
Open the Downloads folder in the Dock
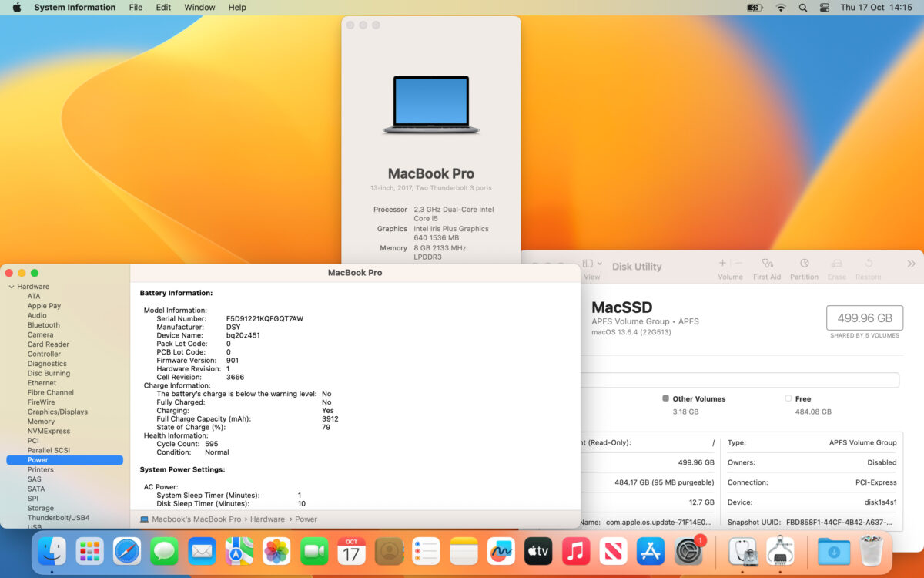[x=834, y=551]
